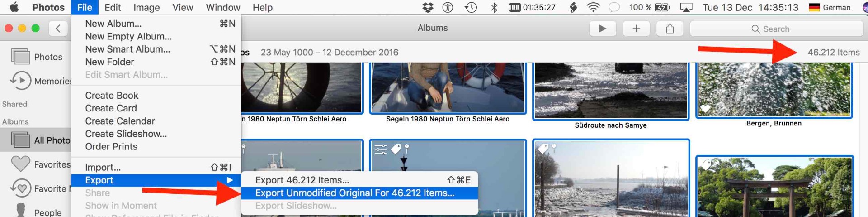Select All Photos album in sidebar
This screenshot has width=868, height=217.
(x=36, y=140)
